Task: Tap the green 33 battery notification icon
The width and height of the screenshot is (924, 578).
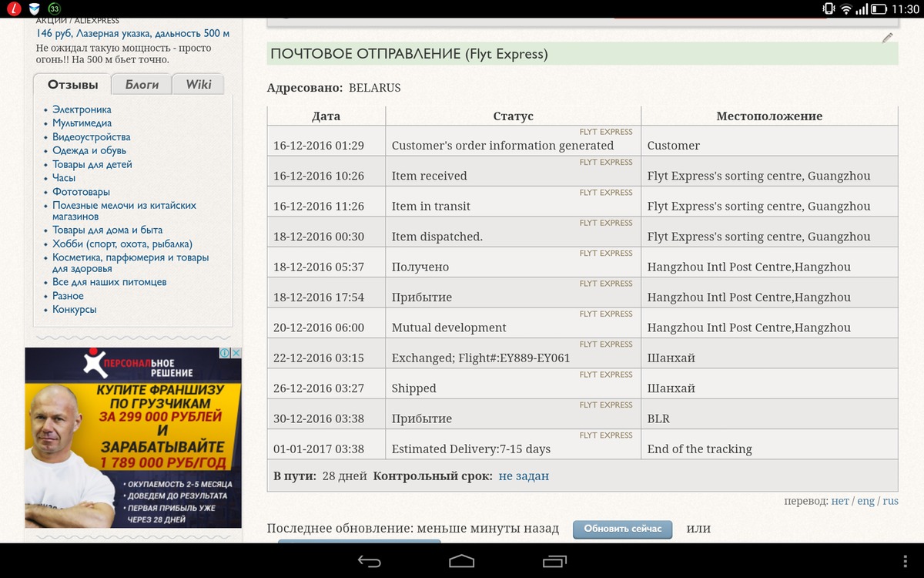Action: pyautogui.click(x=54, y=9)
